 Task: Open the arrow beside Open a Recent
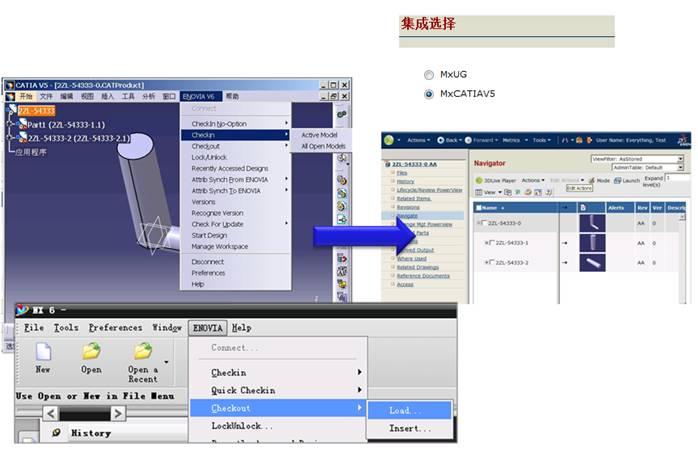tap(166, 362)
